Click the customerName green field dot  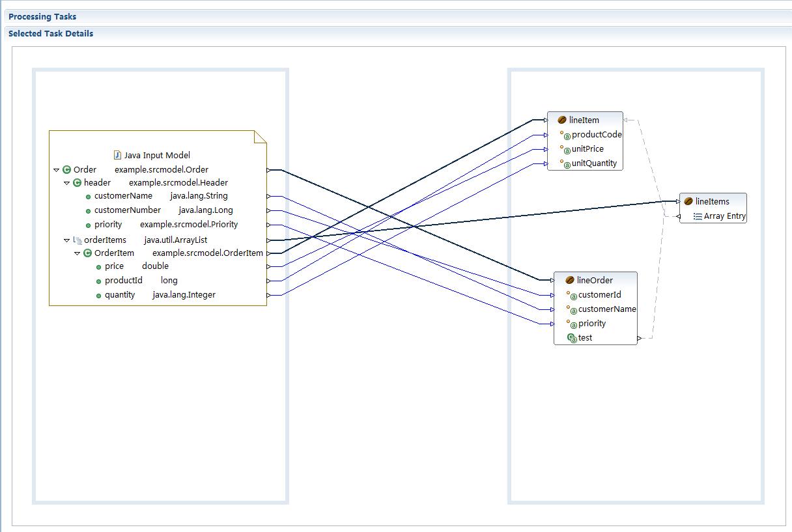[x=88, y=197]
